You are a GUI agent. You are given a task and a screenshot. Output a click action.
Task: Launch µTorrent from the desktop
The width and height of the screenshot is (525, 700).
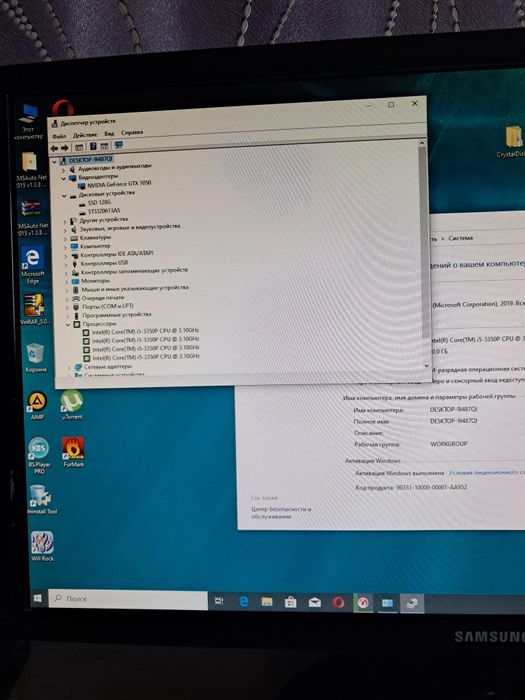click(x=71, y=404)
